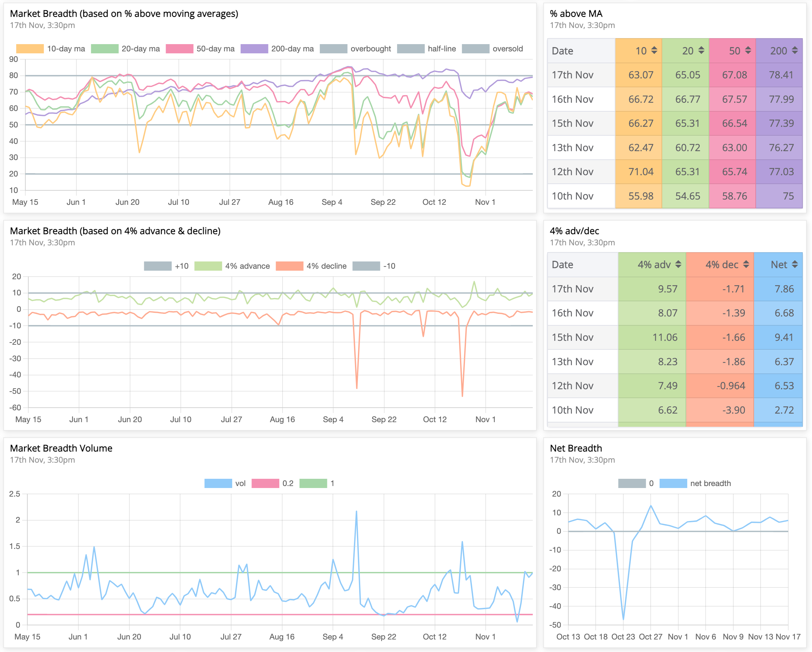
Task: Sort % above MA table by 10-day column
Action: coord(654,50)
